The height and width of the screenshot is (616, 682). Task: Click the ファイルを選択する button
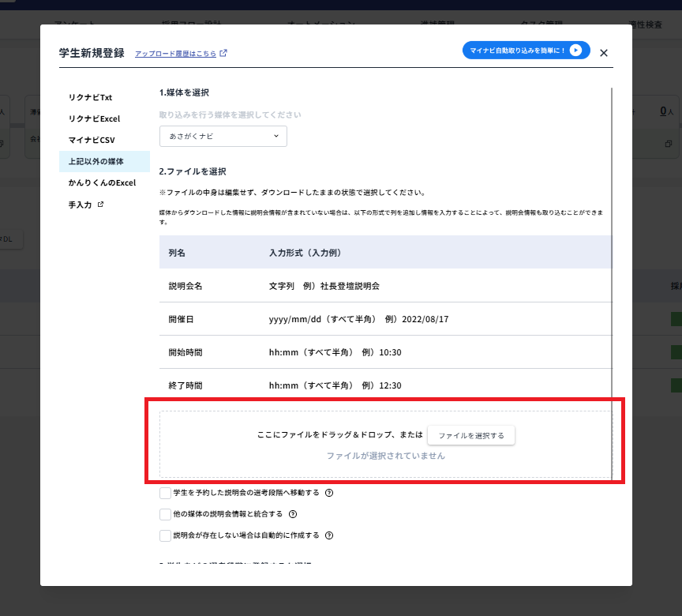(x=470, y=434)
